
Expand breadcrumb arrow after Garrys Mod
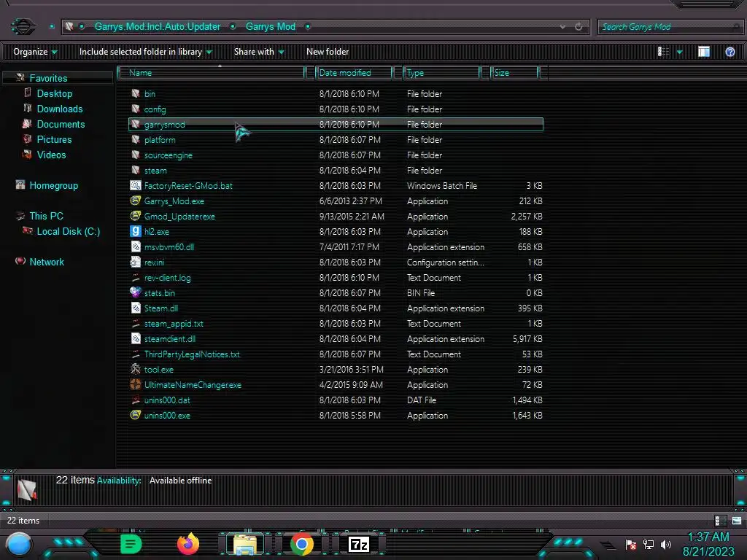tap(308, 27)
